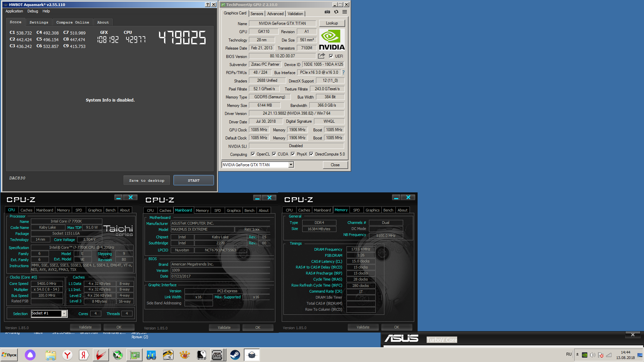Click the TurboV Core title label

[441, 340]
